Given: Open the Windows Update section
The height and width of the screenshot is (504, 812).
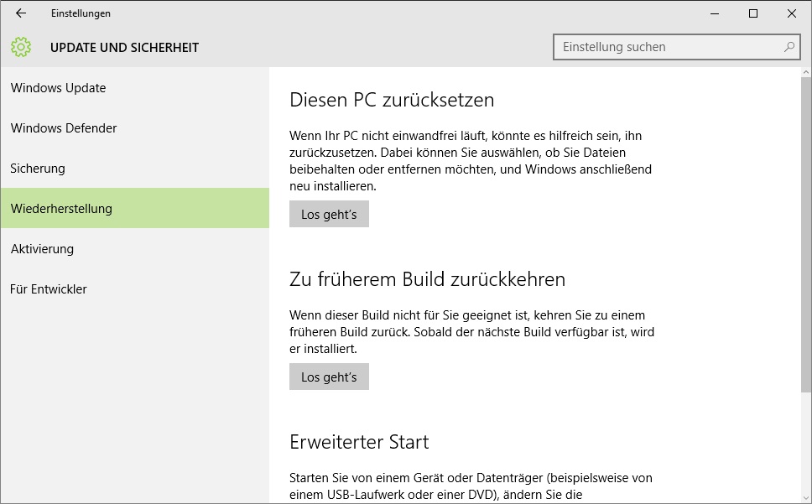Looking at the screenshot, I should [59, 88].
